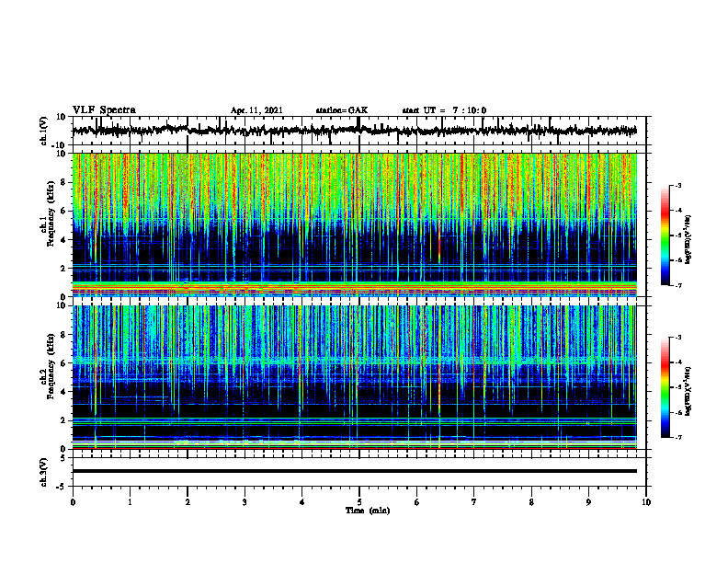
Task: Click the Time axis tick label "9"
Action: coord(588,502)
